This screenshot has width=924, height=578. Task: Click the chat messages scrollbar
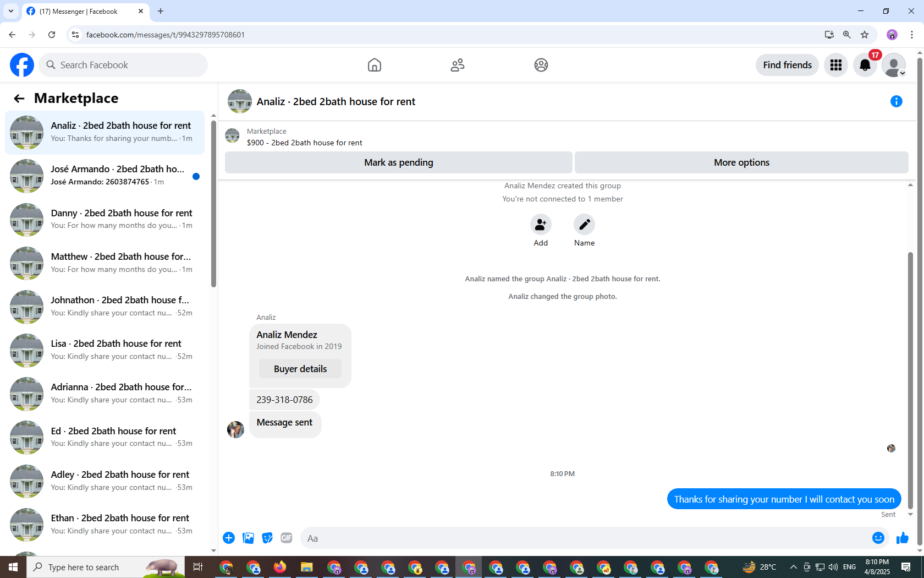click(x=910, y=380)
